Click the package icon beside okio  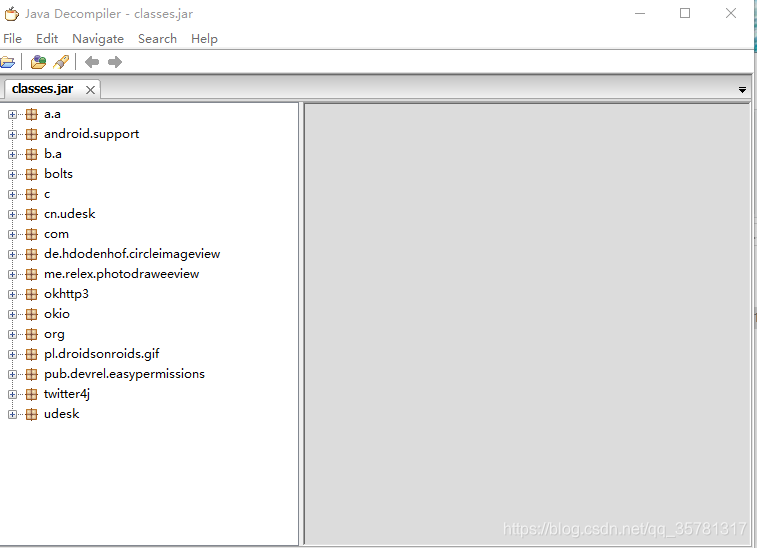(31, 314)
